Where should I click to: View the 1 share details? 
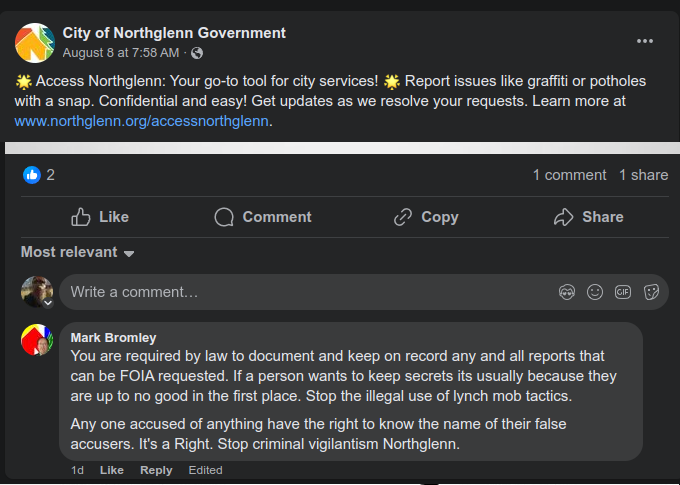643,175
